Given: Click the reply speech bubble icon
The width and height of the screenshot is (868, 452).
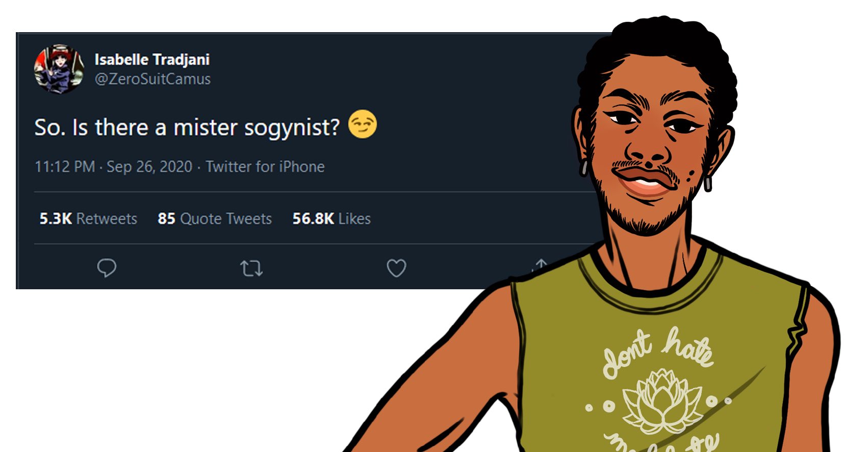Looking at the screenshot, I should tap(107, 268).
